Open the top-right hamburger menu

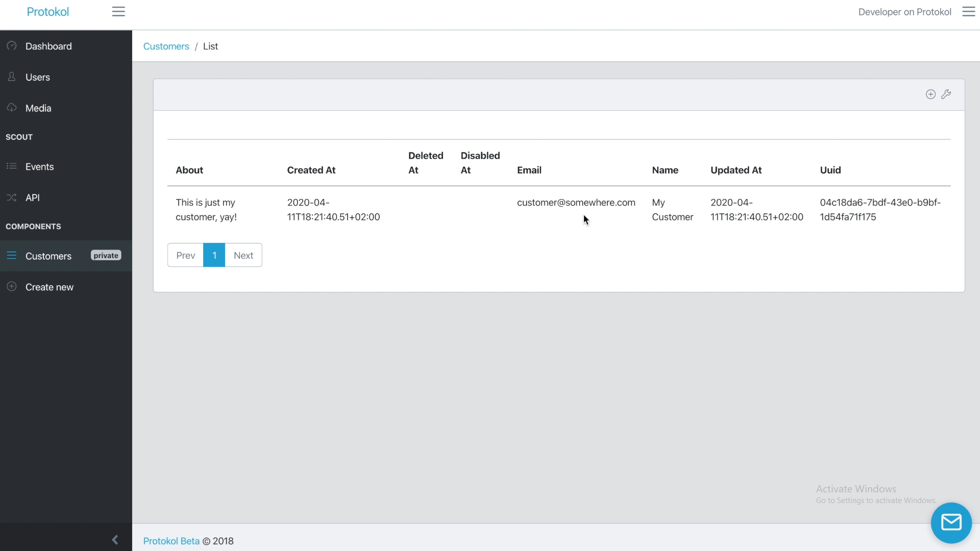(x=968, y=12)
